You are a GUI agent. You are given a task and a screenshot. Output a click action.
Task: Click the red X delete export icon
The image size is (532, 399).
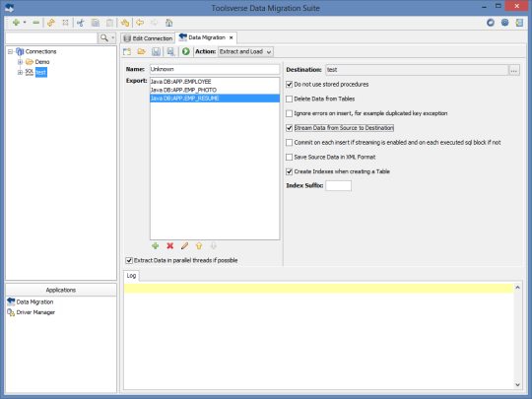[x=170, y=246]
